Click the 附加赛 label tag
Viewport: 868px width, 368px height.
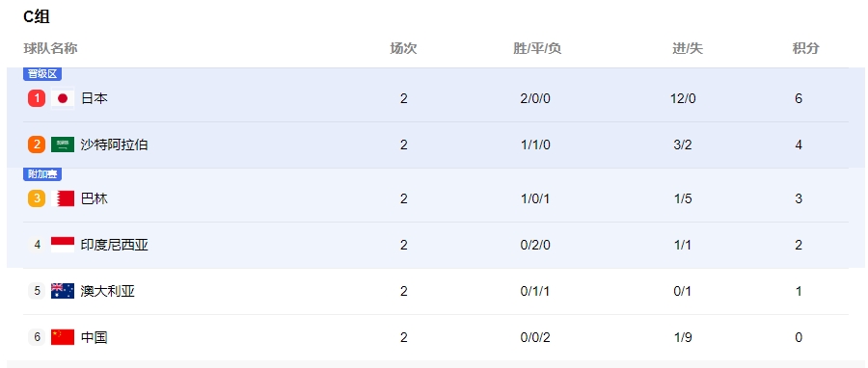click(x=42, y=174)
